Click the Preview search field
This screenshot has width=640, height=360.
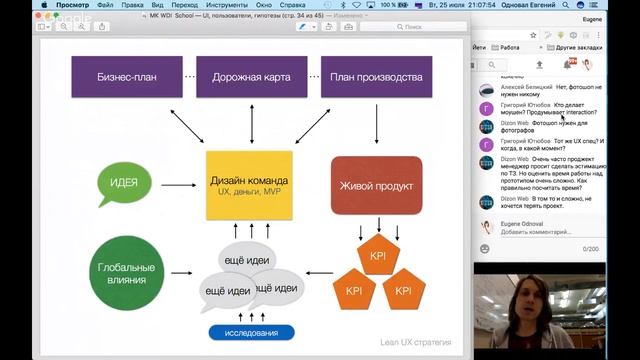click(x=413, y=27)
